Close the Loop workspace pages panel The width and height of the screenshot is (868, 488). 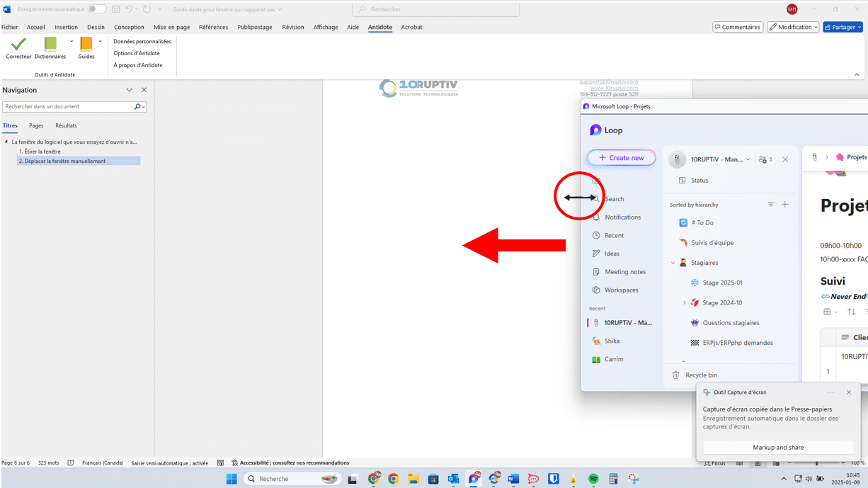785,159
